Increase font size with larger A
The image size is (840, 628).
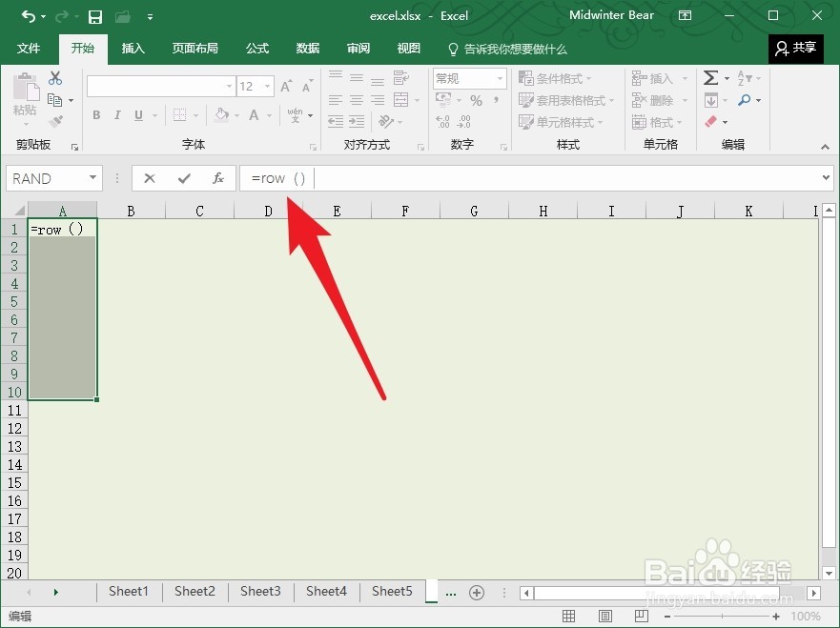tap(286, 86)
